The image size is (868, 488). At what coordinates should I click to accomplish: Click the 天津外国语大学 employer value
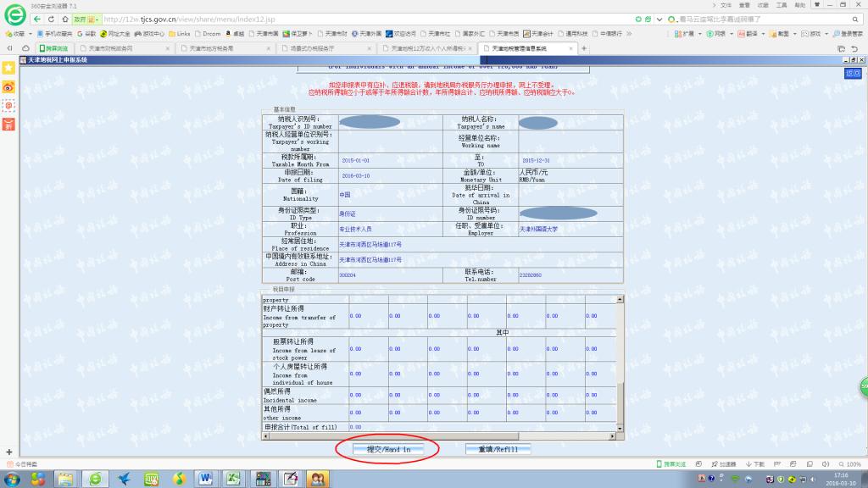538,229
